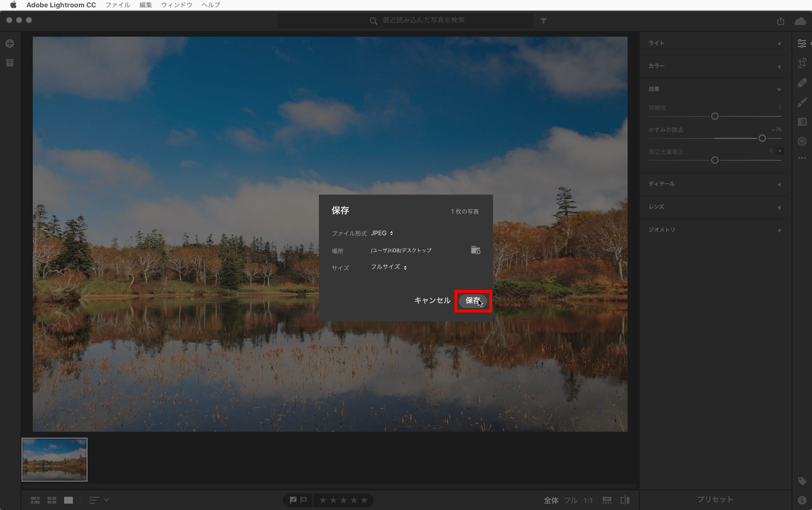Show the photo Info panel

pyautogui.click(x=802, y=500)
